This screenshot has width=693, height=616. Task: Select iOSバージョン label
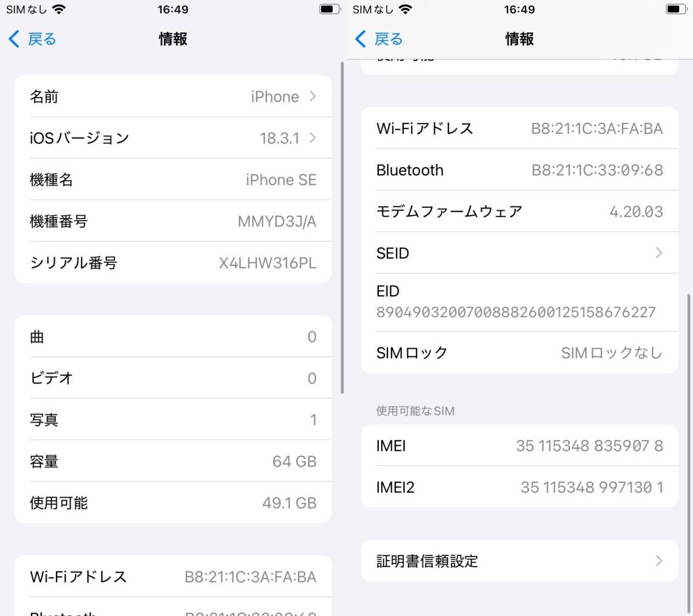pos(80,138)
